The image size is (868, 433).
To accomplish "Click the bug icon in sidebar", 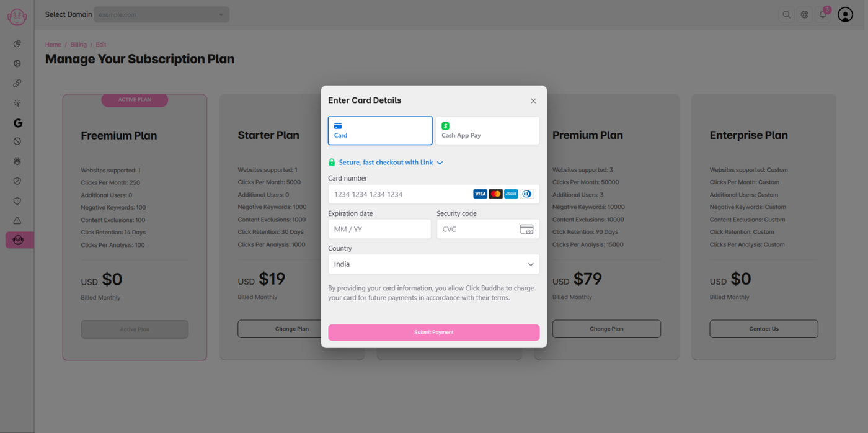I will click(x=17, y=161).
